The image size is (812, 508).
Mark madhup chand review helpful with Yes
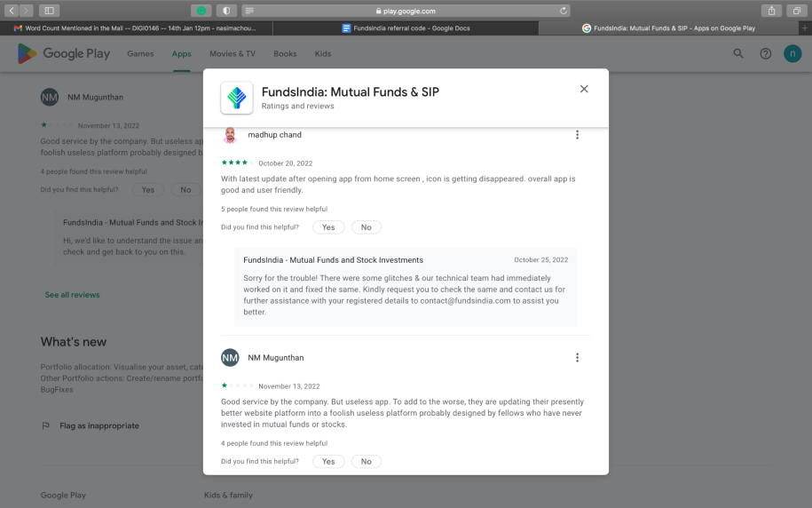[328, 227]
